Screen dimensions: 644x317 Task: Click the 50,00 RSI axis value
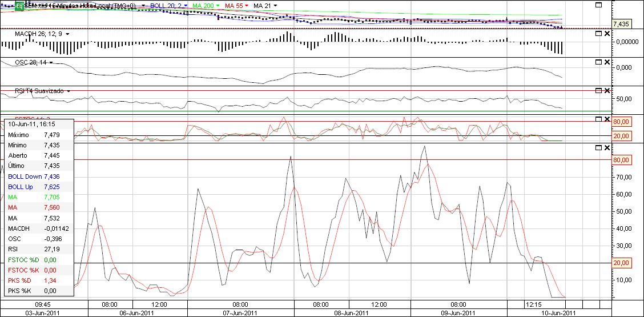click(x=624, y=99)
